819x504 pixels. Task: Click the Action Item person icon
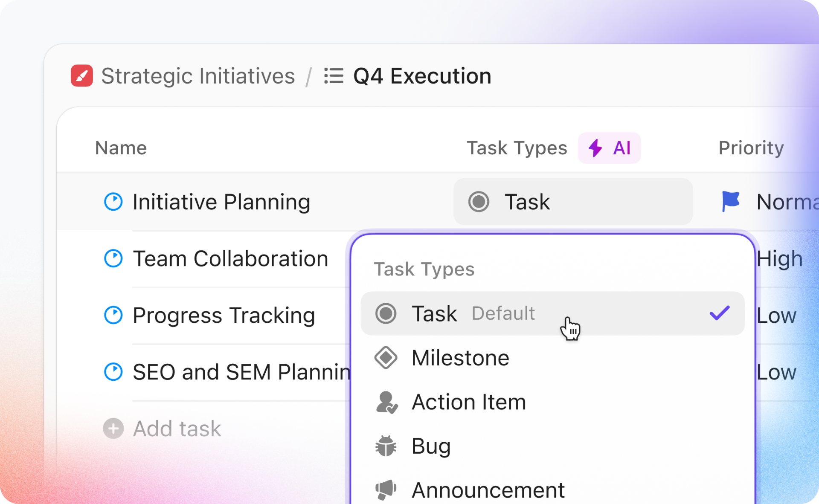point(386,402)
